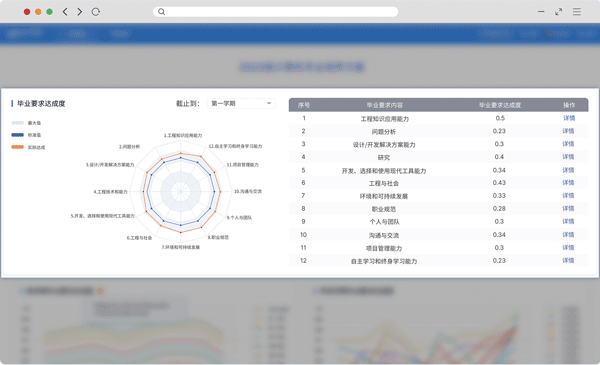The width and height of the screenshot is (600, 365).
Task: Toggle the 实际达成 legend series
Action: click(x=28, y=147)
